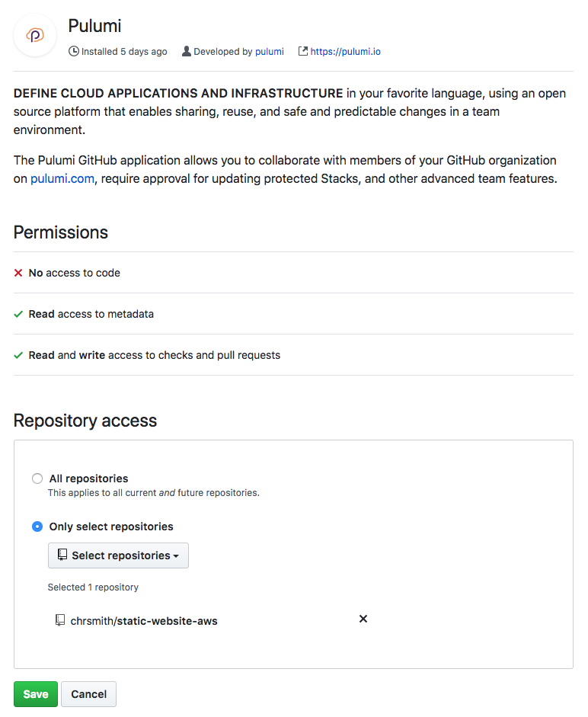The height and width of the screenshot is (717, 588).
Task: Open the https://pulumi.io website link
Action: point(345,51)
